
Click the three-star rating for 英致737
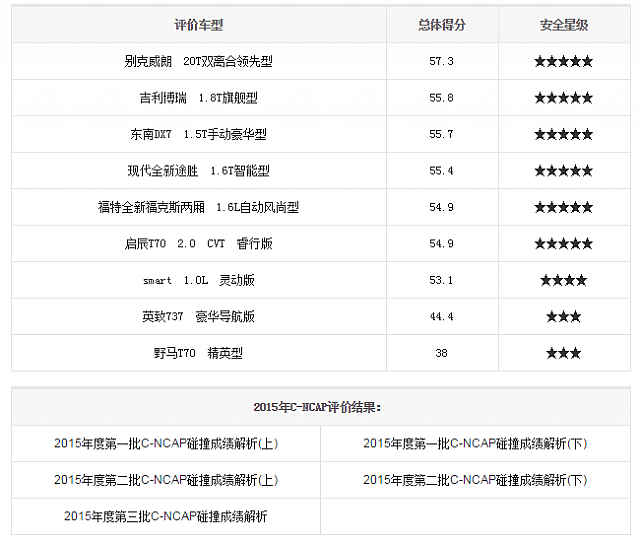pyautogui.click(x=564, y=316)
